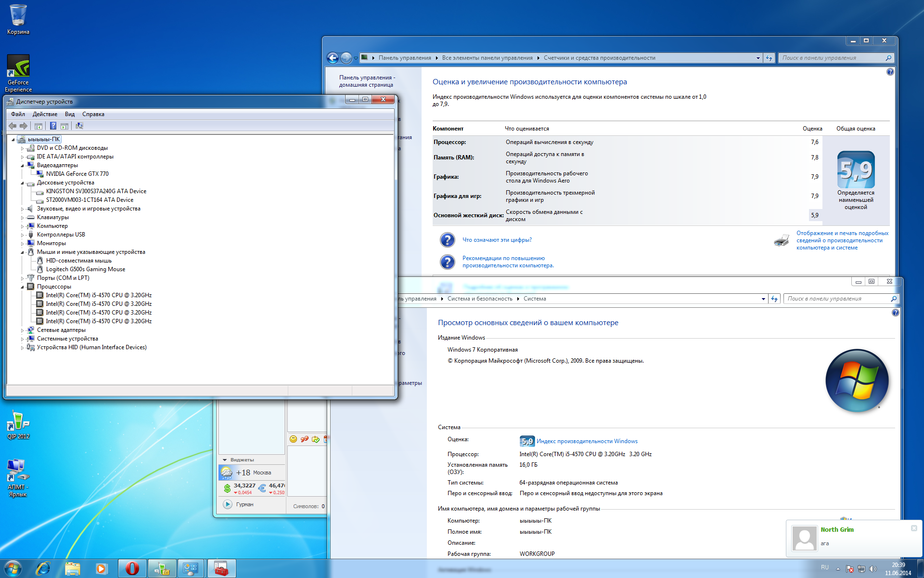
Task: Click the Back arrow in Device Manager toolbar
Action: click(x=13, y=126)
